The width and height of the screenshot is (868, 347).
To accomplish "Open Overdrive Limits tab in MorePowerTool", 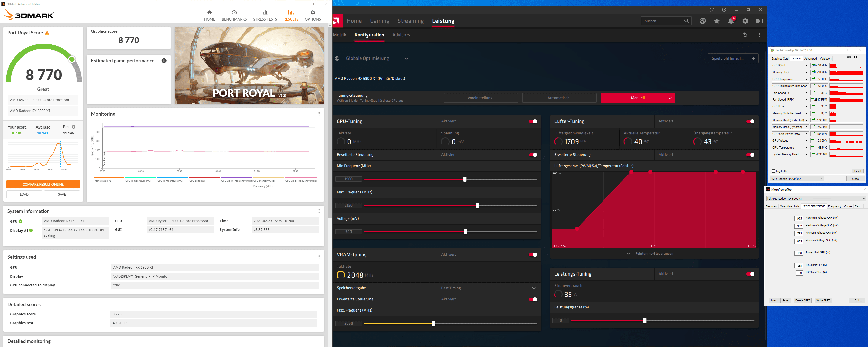I will 789,207.
